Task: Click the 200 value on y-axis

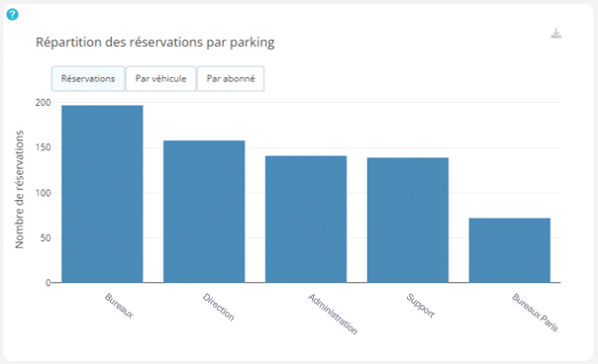Action: 44,103
